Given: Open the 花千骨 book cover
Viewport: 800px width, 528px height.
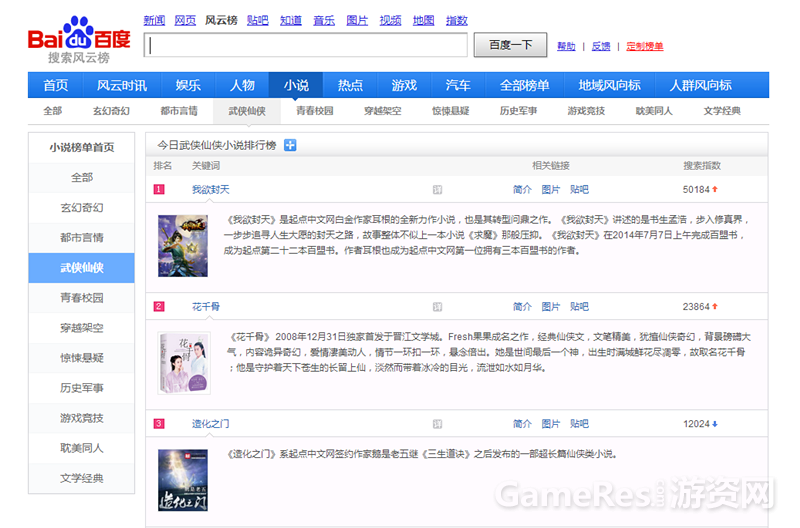Looking at the screenshot, I should pyautogui.click(x=184, y=363).
